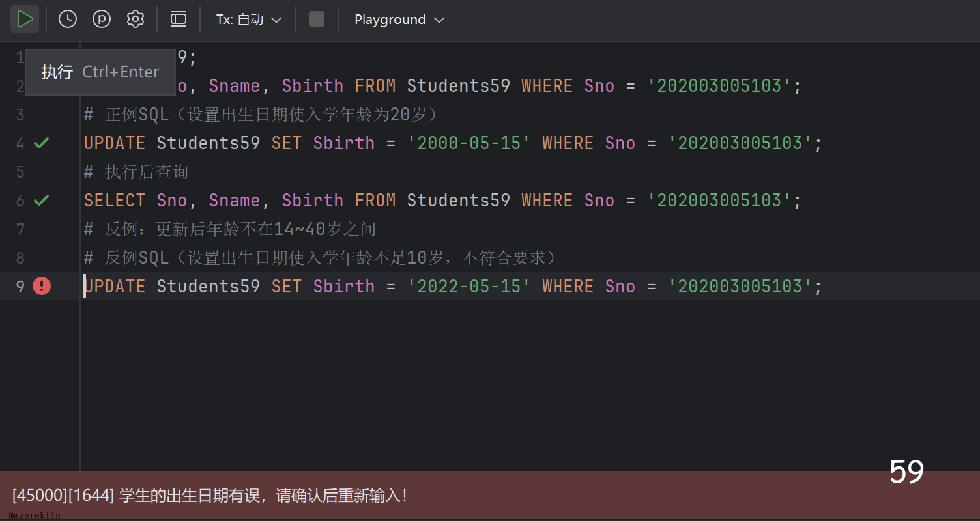
Task: Open the query history clock icon
Action: pos(68,20)
